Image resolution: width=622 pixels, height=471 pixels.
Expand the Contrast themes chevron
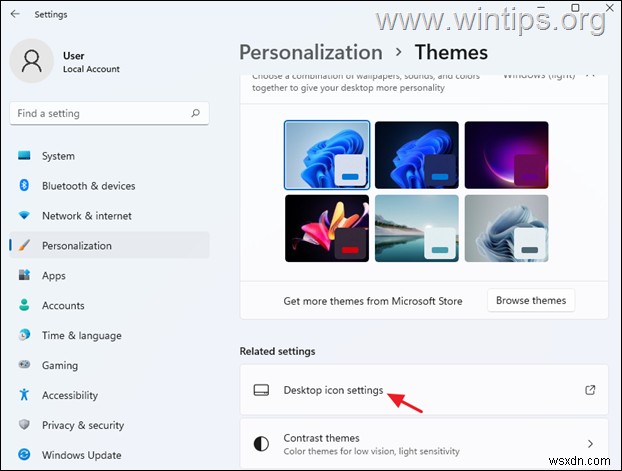(590, 444)
